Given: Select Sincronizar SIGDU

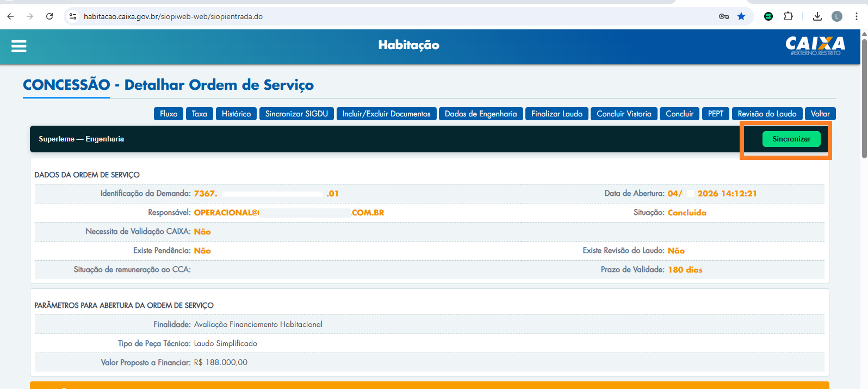Looking at the screenshot, I should [296, 114].
